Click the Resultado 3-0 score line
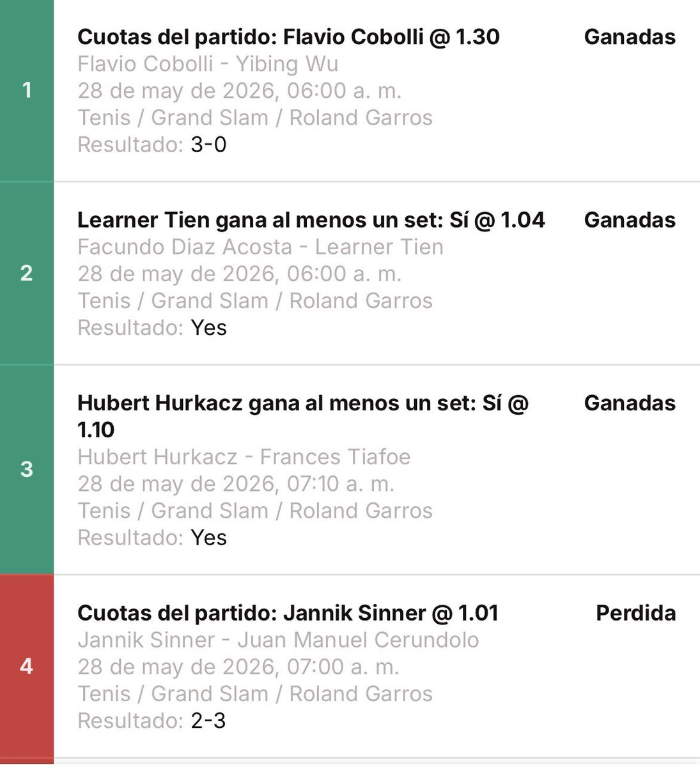Viewport: 700px width, 767px height. (x=152, y=144)
